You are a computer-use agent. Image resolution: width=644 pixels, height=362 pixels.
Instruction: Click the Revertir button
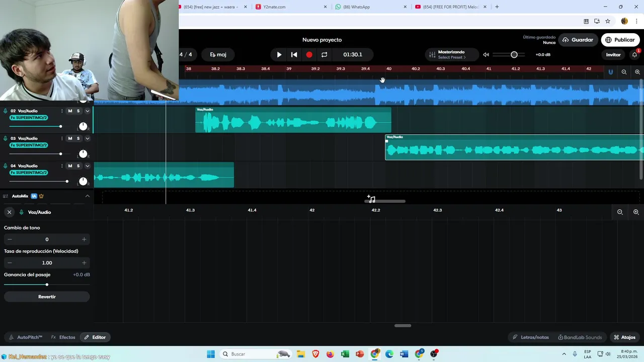(47, 297)
